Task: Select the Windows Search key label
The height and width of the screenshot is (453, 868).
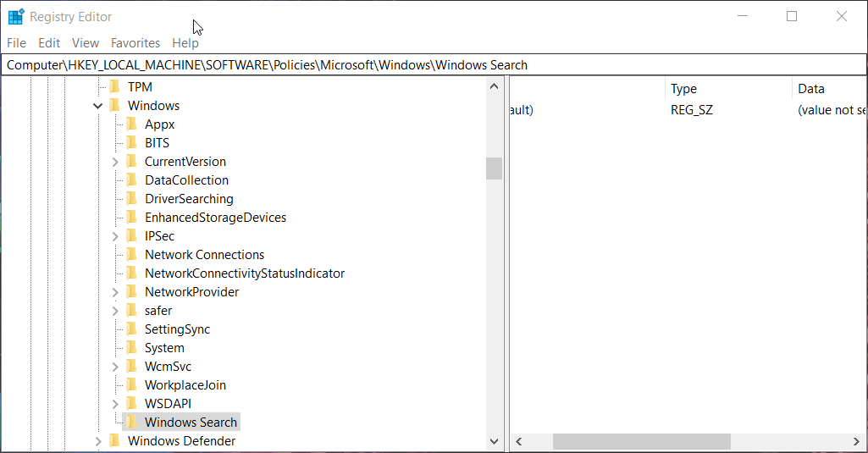Action: click(x=191, y=422)
